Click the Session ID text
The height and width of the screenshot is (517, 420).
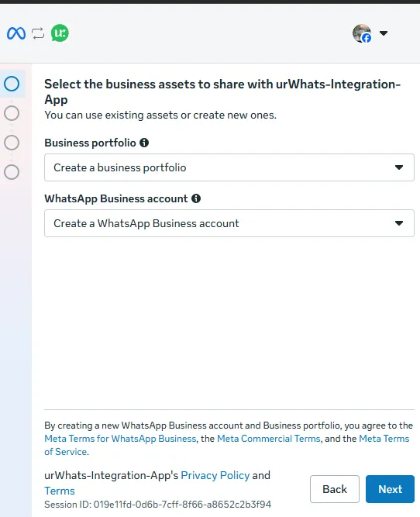click(x=158, y=505)
